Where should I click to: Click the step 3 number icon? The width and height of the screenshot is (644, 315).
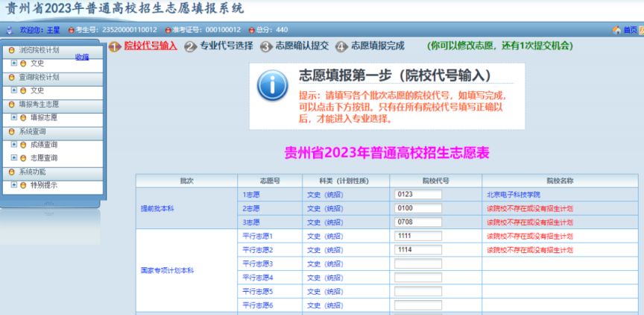[266, 47]
